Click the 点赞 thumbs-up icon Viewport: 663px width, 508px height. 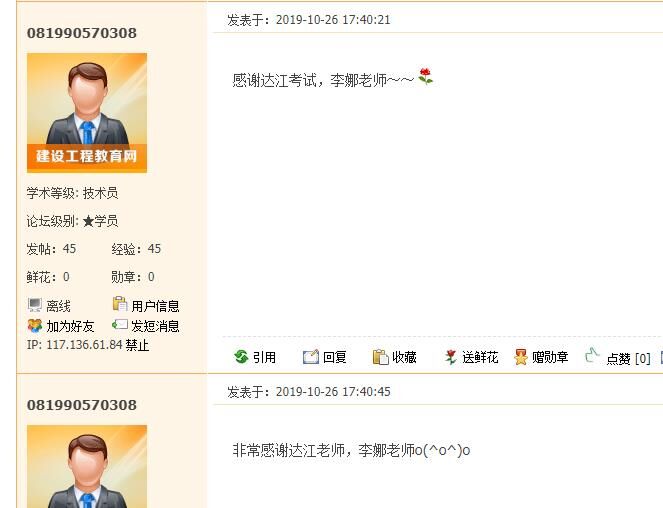592,355
